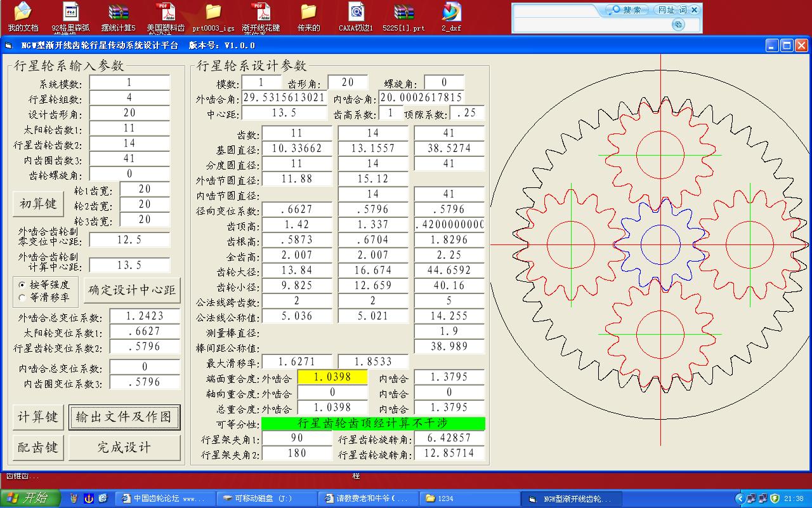Click 测量棒直径 field 1.9
The width and height of the screenshot is (812, 508).
pyautogui.click(x=449, y=331)
